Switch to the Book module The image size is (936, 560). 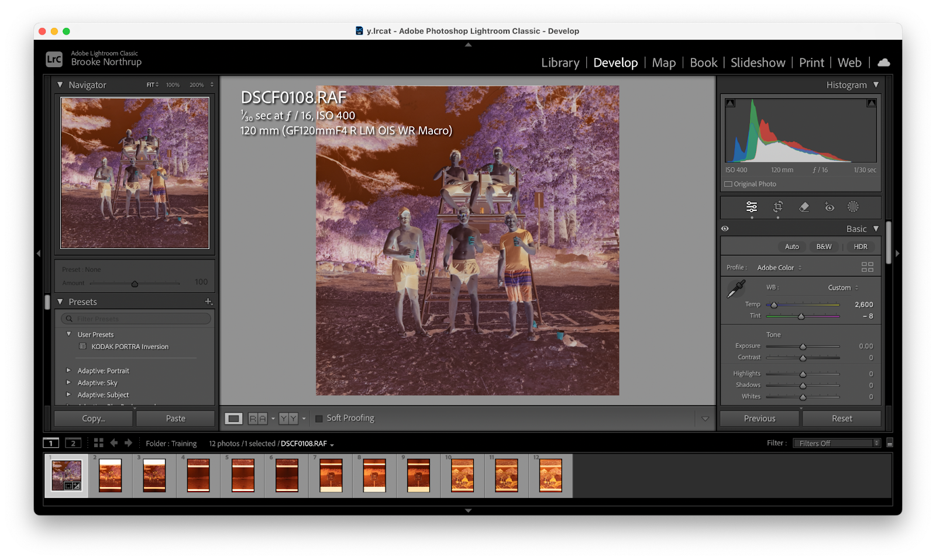click(703, 63)
